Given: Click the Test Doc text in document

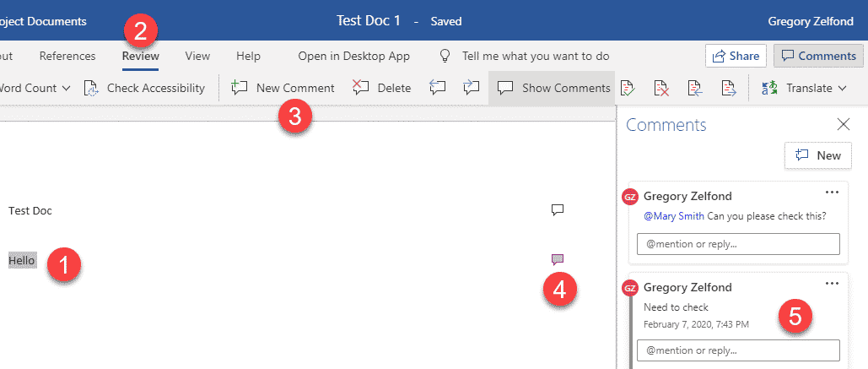Looking at the screenshot, I should click(x=30, y=211).
